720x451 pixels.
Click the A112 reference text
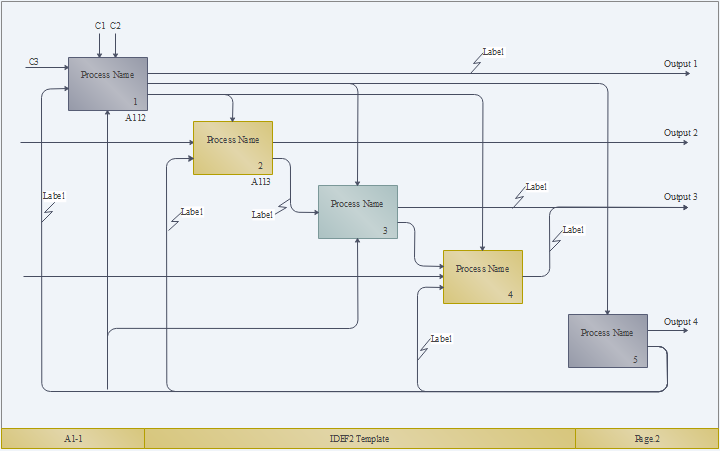coord(135,118)
